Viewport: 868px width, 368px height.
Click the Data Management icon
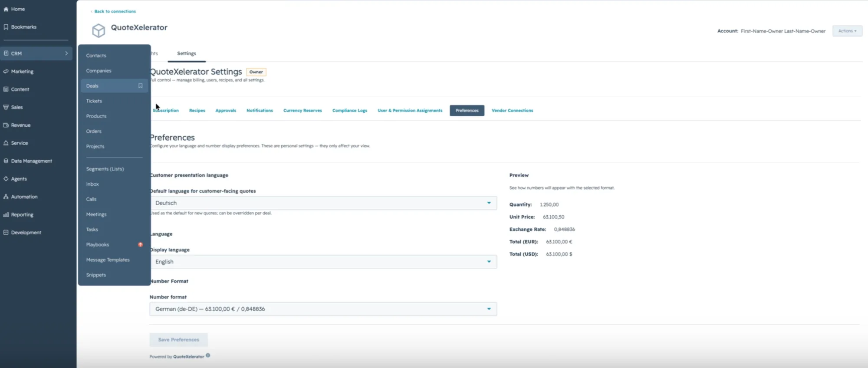coord(6,161)
